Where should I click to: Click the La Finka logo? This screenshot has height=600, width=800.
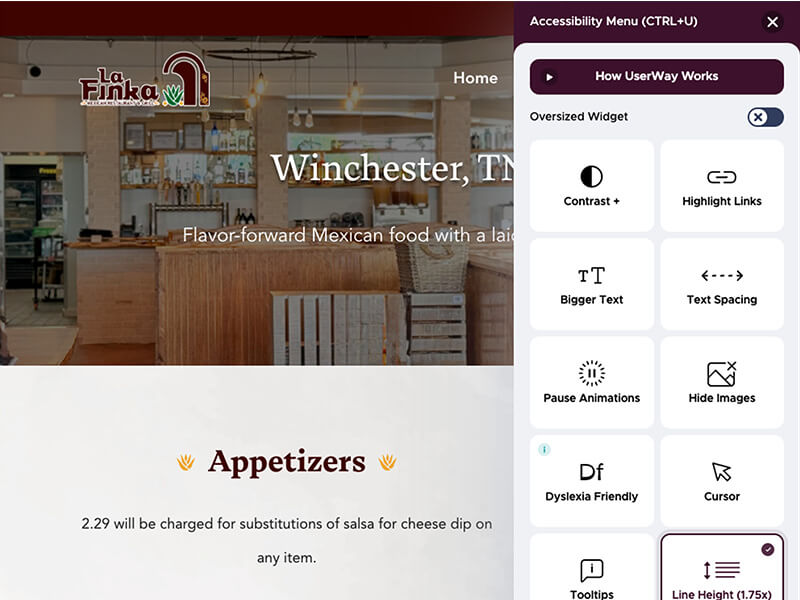(x=145, y=79)
